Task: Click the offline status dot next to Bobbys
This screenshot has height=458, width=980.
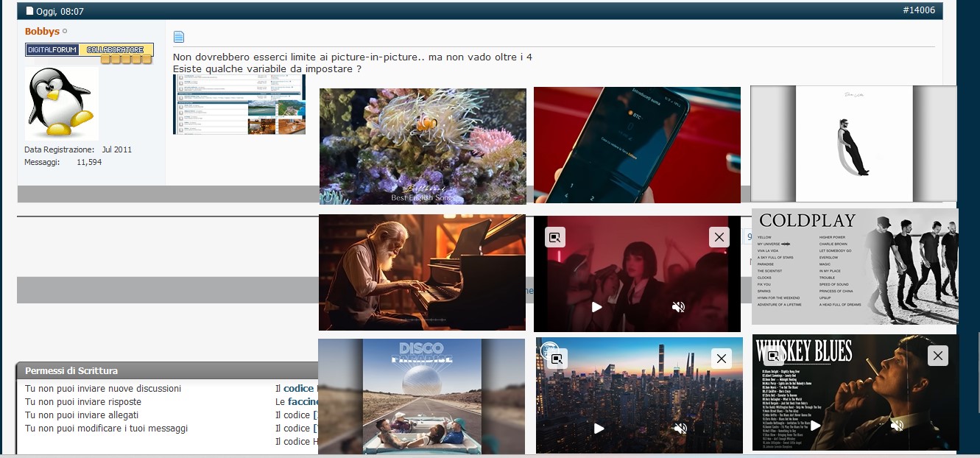Action: tap(65, 32)
